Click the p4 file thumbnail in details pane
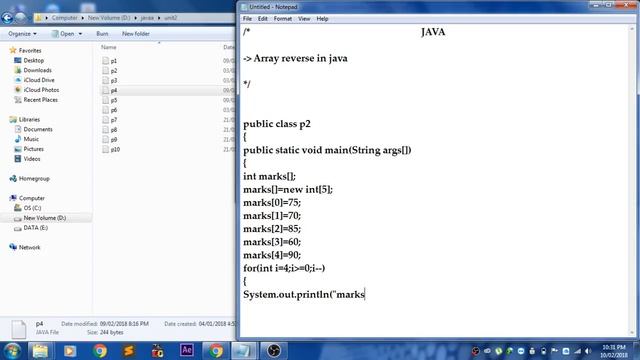This screenshot has height=360, width=640. 18,329
